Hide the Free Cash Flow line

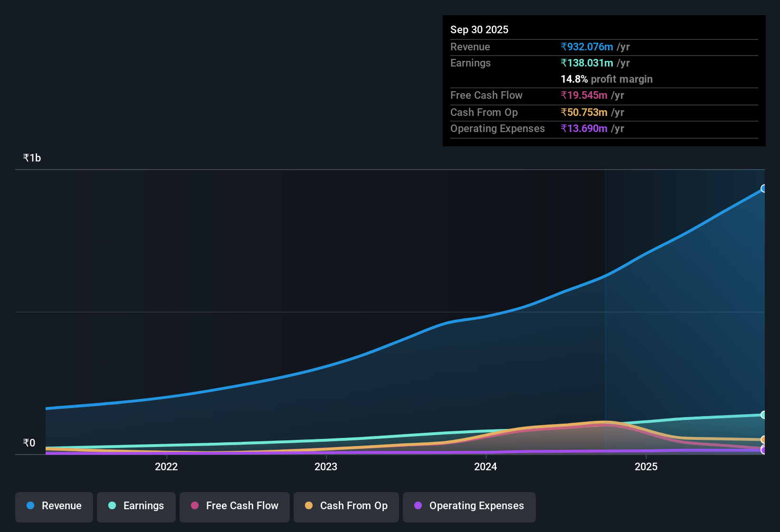234,506
